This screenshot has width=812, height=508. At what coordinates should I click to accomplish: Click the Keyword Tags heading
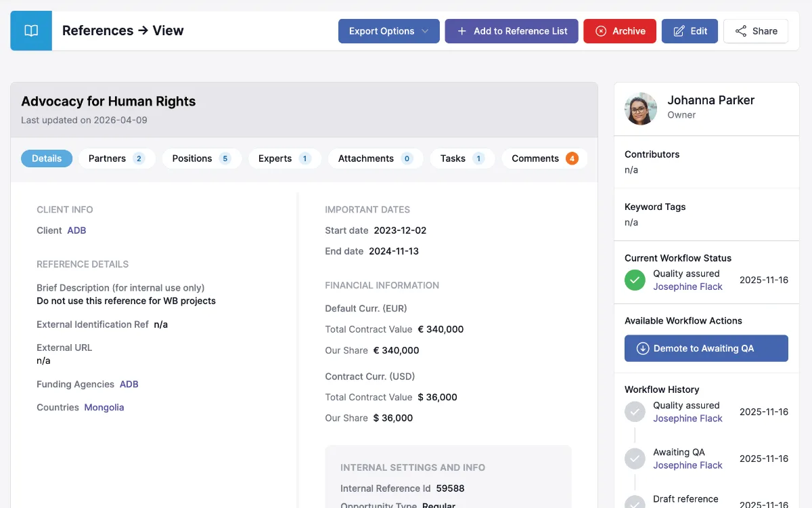coord(655,207)
